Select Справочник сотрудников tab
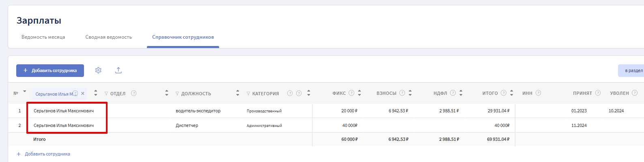Screen dimensions: 644x162 click(183, 37)
